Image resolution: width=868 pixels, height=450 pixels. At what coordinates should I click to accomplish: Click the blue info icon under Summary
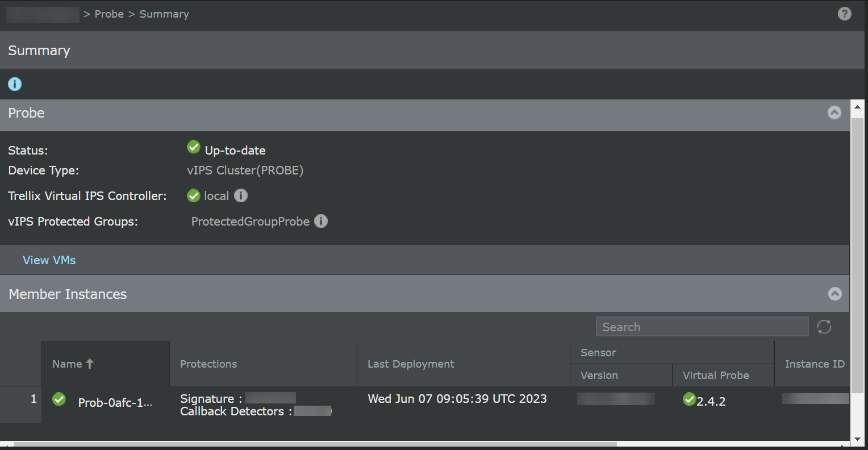pyautogui.click(x=15, y=84)
